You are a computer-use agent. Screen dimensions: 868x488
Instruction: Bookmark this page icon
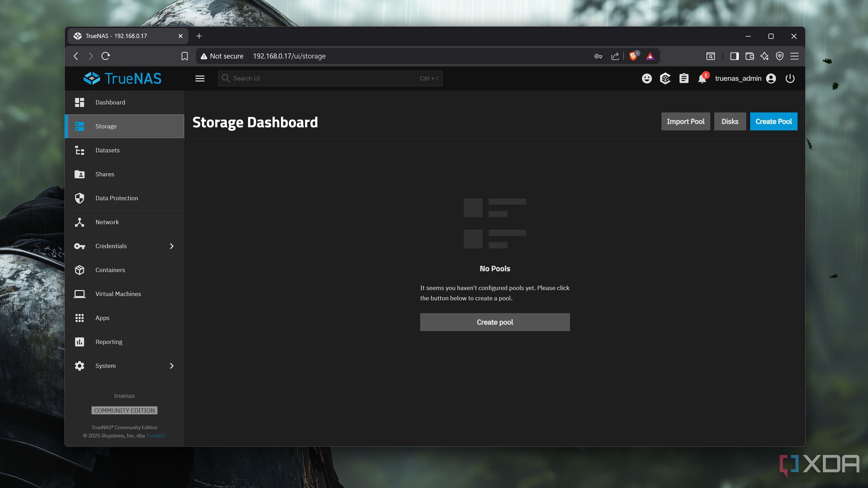(x=184, y=56)
